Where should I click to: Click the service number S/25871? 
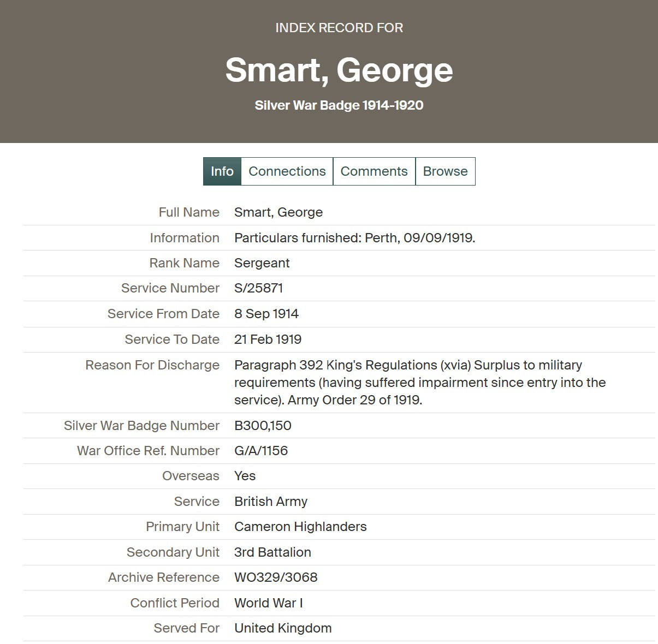[x=258, y=288]
